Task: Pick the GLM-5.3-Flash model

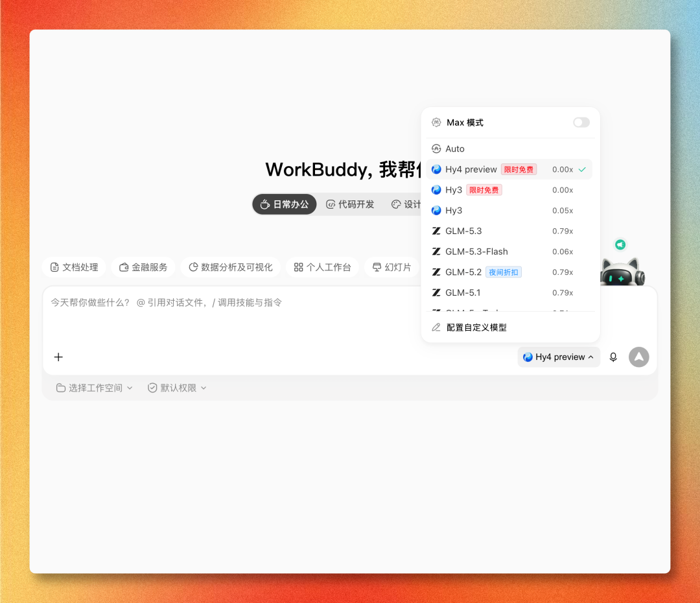Action: tap(509, 252)
